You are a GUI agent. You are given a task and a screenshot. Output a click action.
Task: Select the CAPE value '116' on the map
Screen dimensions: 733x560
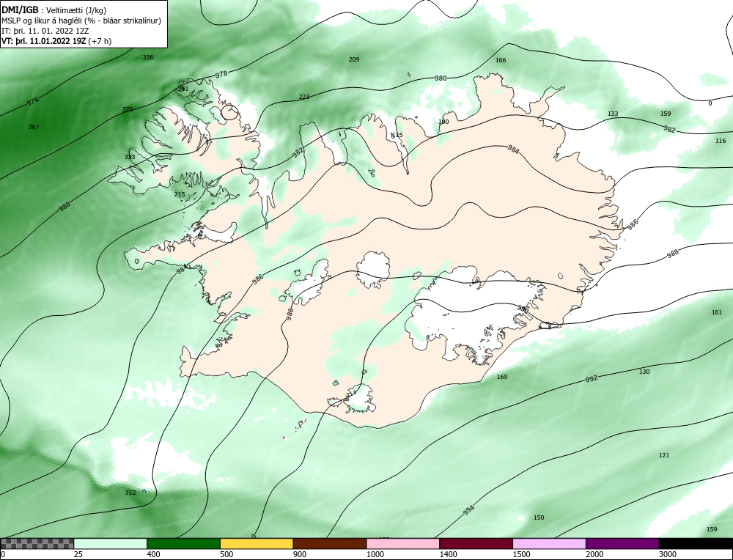(x=721, y=141)
